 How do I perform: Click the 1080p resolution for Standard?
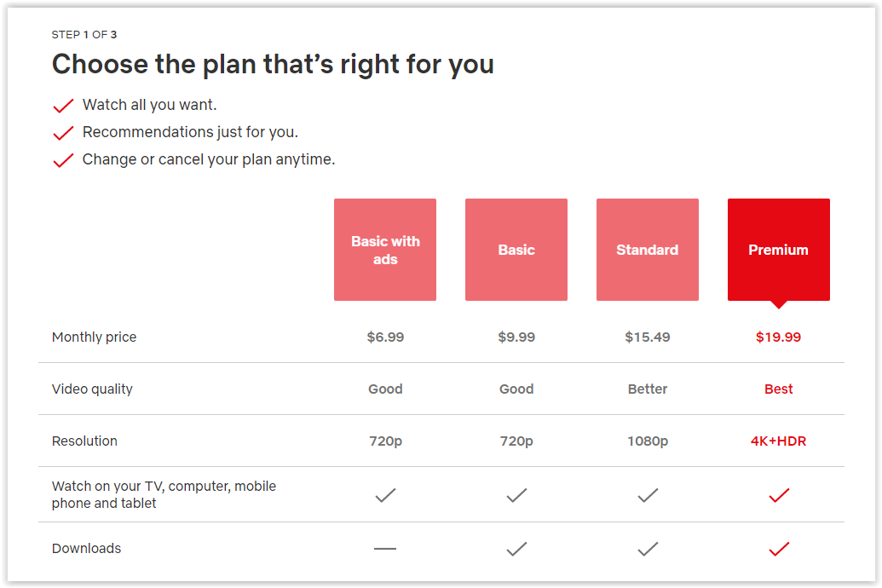(x=648, y=441)
